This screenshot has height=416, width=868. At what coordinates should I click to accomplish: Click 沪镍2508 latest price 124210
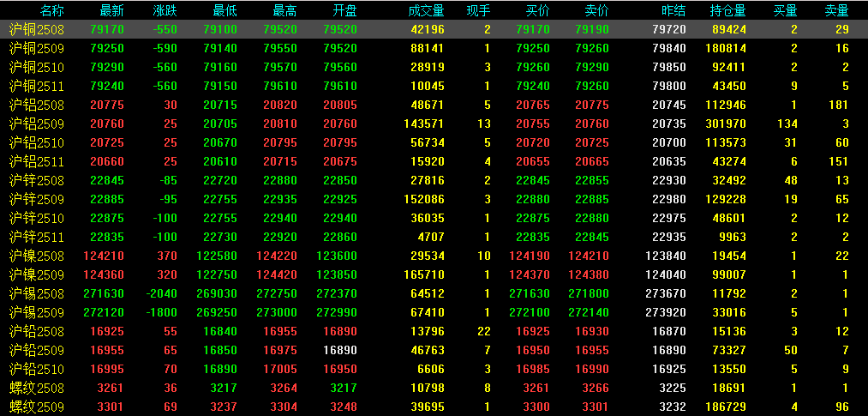tap(104, 256)
